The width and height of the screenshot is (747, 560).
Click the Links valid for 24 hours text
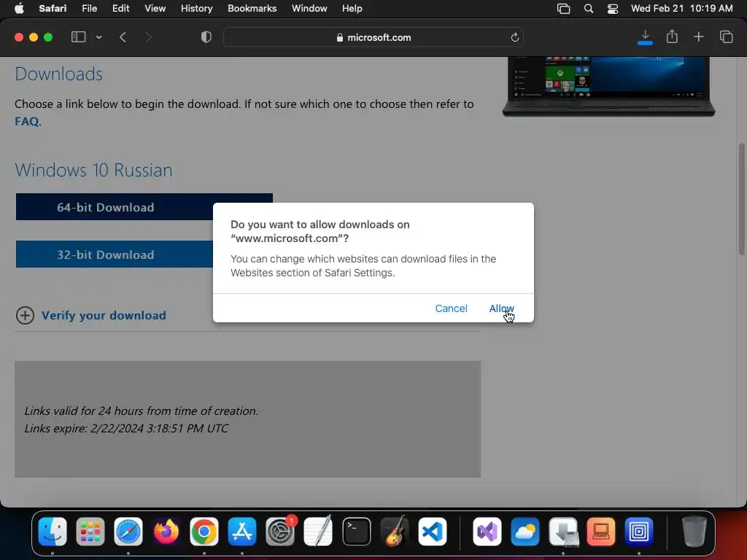click(141, 411)
